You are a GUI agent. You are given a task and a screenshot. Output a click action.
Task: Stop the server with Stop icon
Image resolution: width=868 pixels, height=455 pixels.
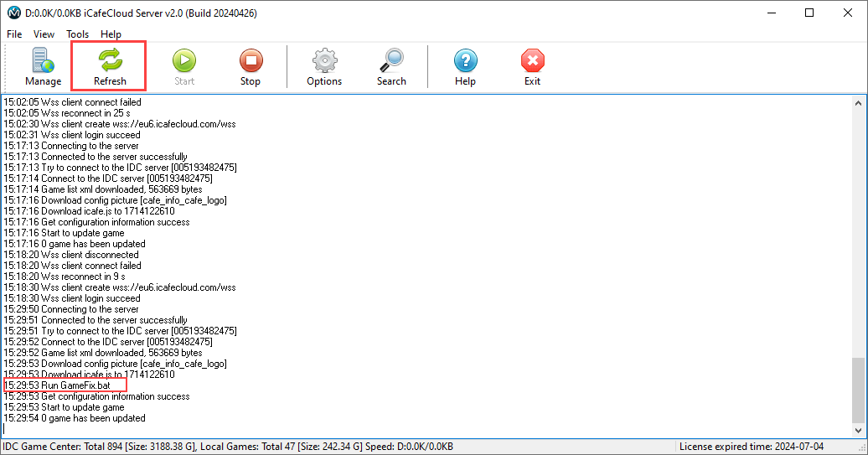pyautogui.click(x=251, y=60)
